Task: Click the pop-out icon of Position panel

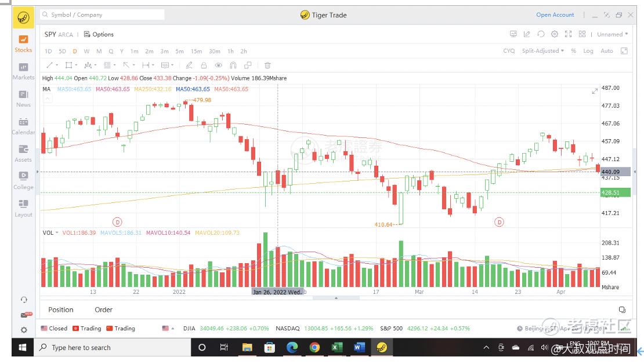Action: 622,310
